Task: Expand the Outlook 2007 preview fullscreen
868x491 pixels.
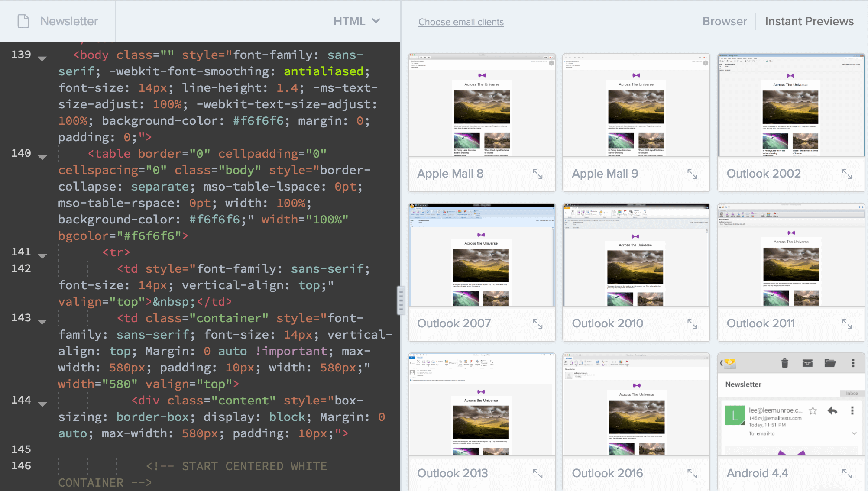Action: pyautogui.click(x=537, y=323)
